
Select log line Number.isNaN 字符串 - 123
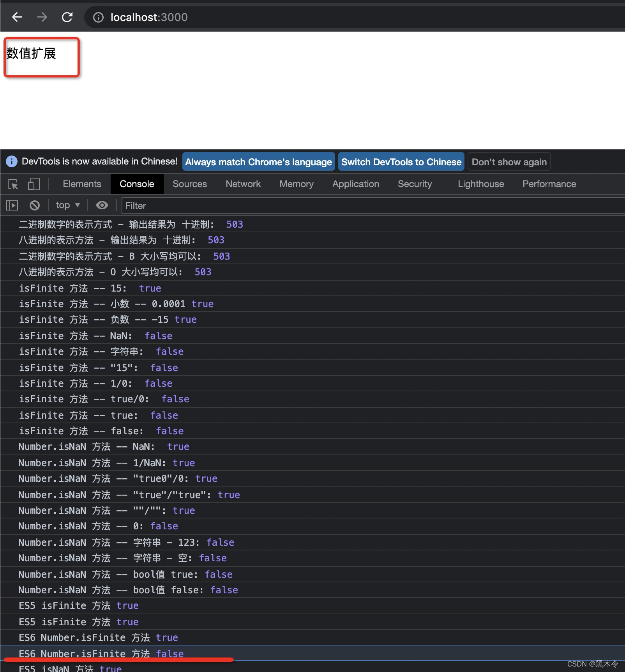312,543
